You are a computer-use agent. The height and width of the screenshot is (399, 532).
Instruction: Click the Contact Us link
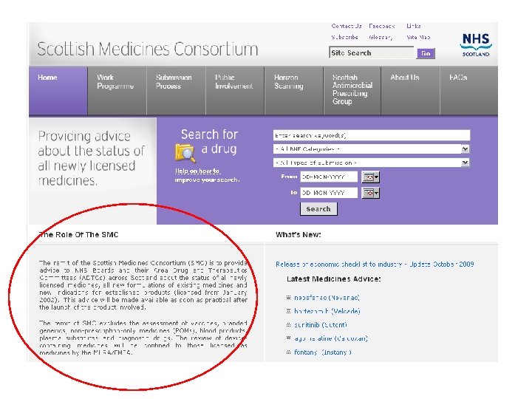point(347,26)
